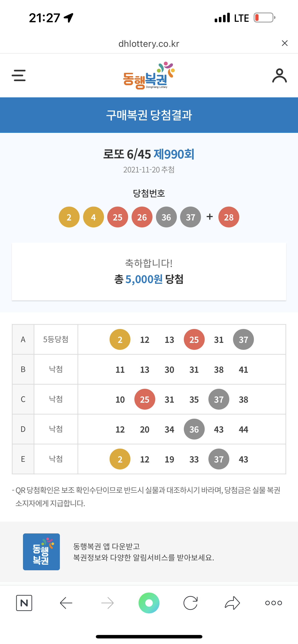Tap the 총 5,000원 당첨 result box
The image size is (298, 644).
click(149, 271)
